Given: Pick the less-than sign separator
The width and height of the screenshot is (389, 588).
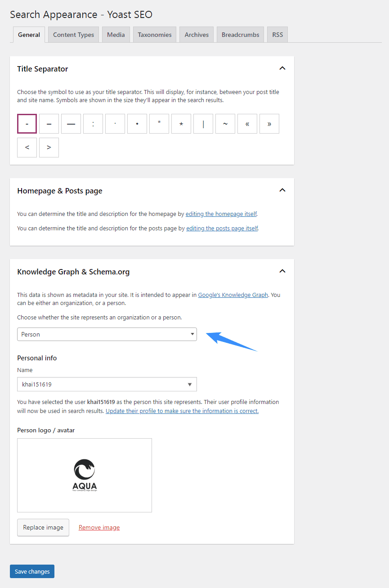Looking at the screenshot, I should click(x=27, y=148).
